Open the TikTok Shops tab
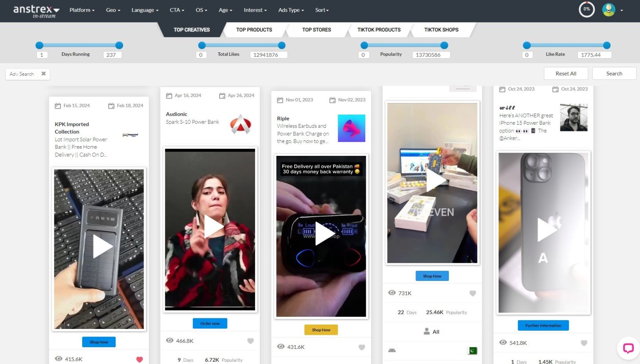The image size is (640, 364). click(x=441, y=30)
